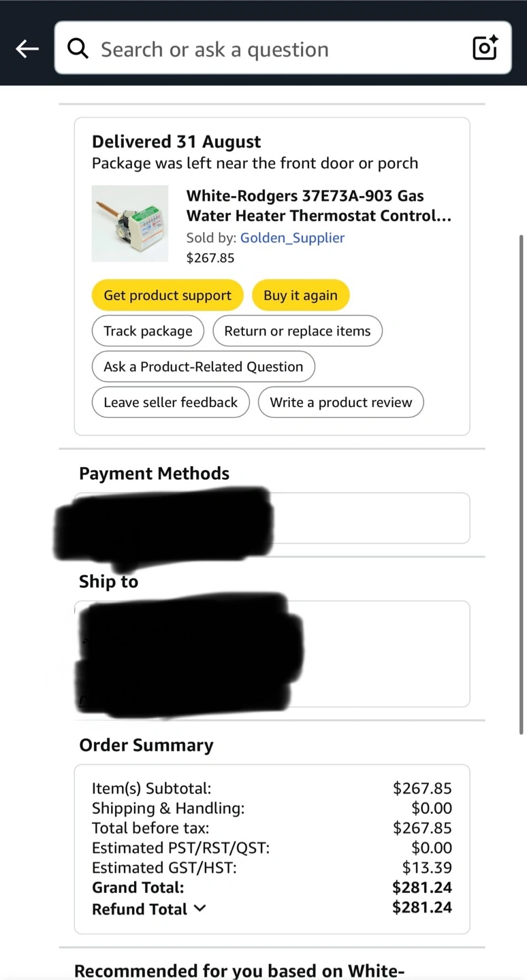This screenshot has height=980, width=527.
Task: Open camera lens search icon
Action: pyautogui.click(x=485, y=48)
